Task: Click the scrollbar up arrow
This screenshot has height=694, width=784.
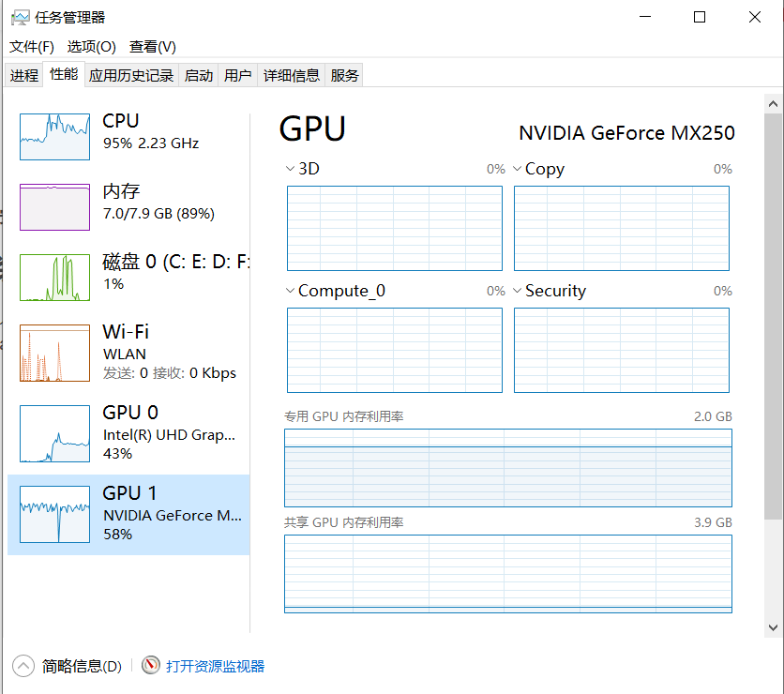Action: tap(773, 104)
